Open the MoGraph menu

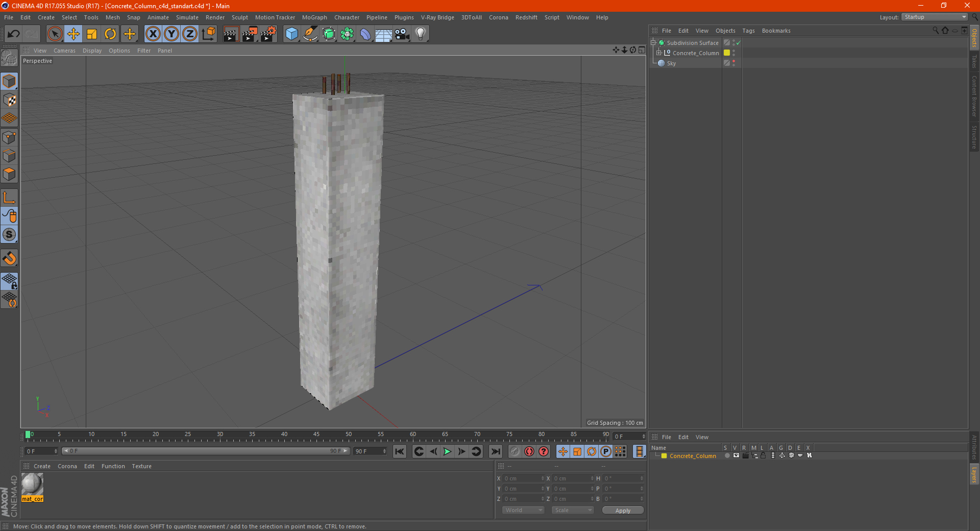tap(314, 17)
